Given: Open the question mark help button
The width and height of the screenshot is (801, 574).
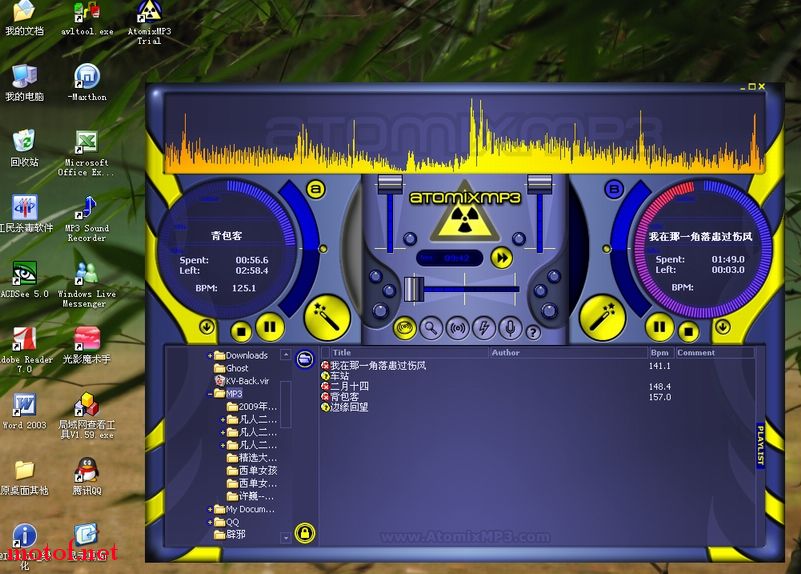Looking at the screenshot, I should click(533, 333).
